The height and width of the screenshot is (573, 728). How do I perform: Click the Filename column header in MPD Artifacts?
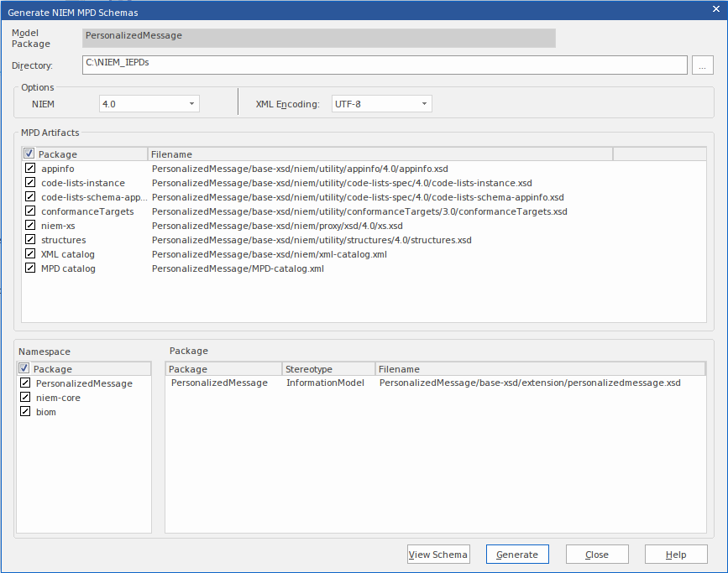click(x=380, y=154)
